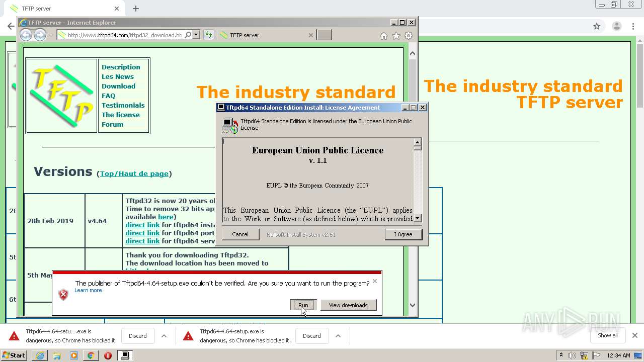Screen dimensions: 644x362
Task: Click View downloads button
Action: [348, 305]
